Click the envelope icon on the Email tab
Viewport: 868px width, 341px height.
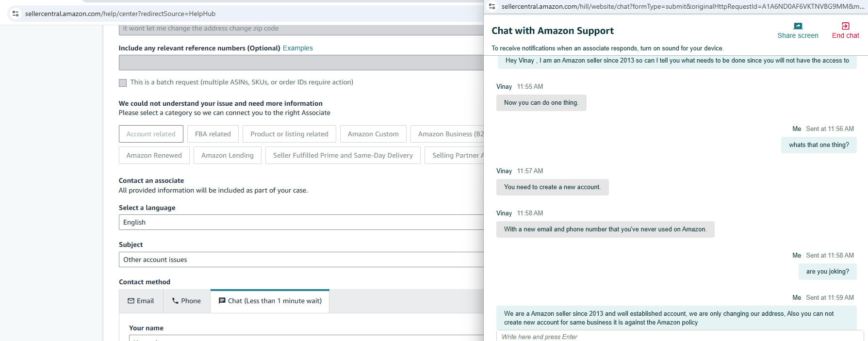coord(131,301)
